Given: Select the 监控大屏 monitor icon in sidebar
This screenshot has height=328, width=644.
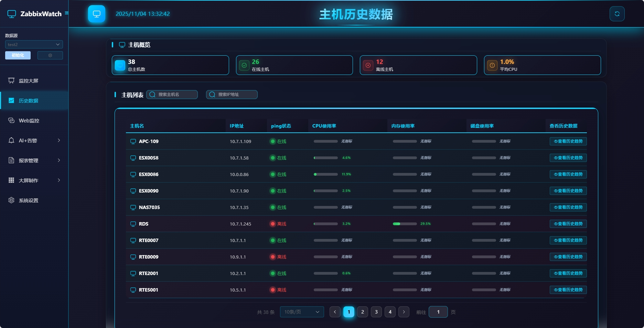Looking at the screenshot, I should click(x=11, y=80).
